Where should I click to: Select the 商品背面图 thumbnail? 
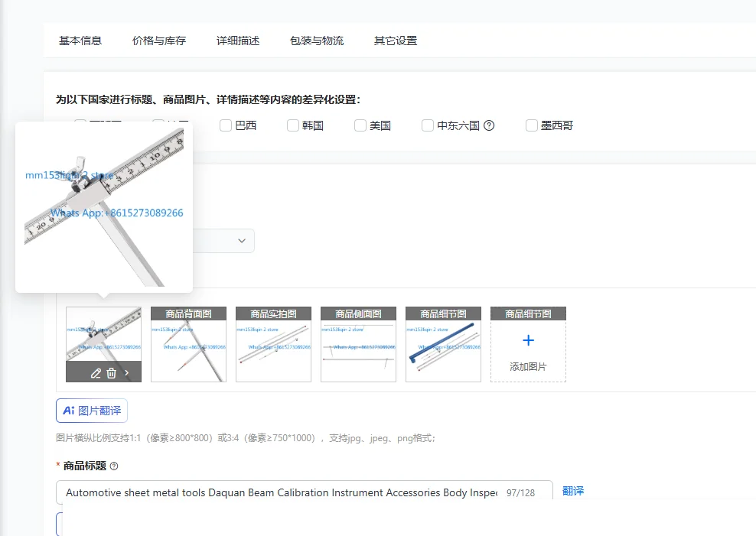pos(188,344)
